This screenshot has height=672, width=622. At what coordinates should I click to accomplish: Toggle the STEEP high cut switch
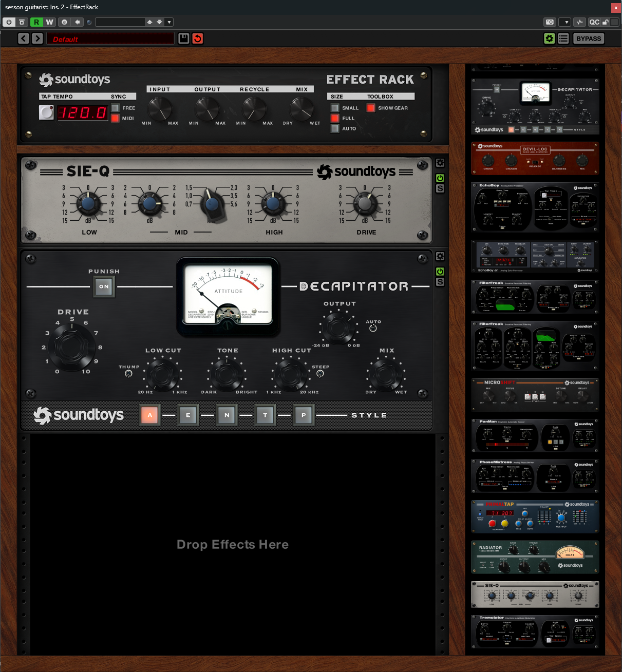(x=320, y=374)
